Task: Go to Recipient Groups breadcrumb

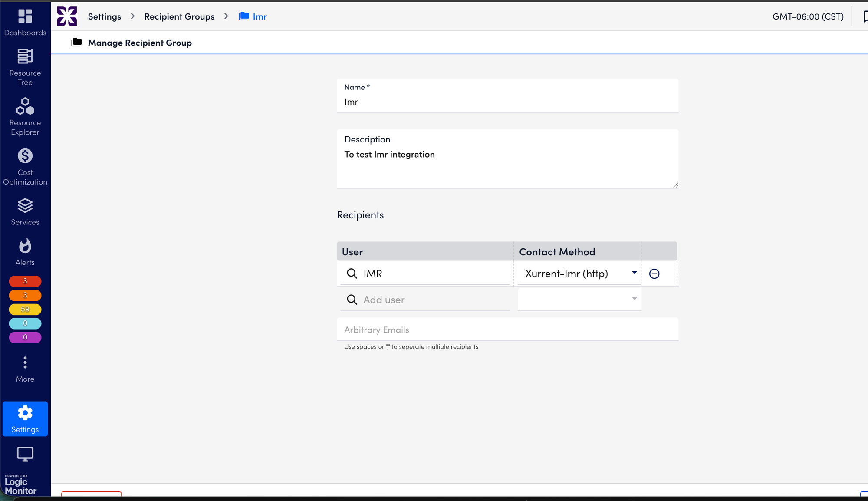Action: (x=179, y=16)
